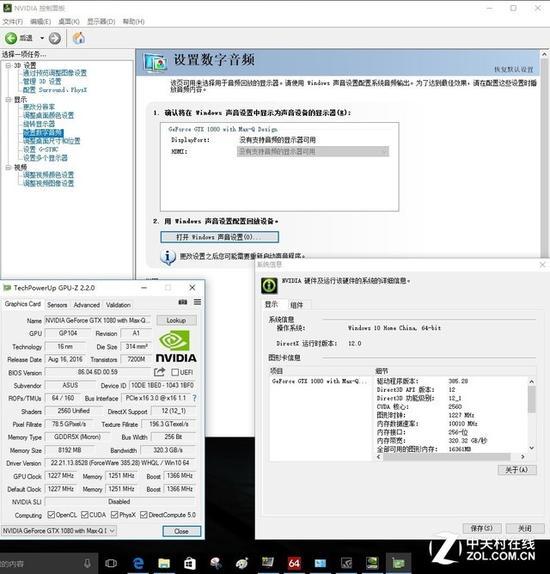Open Task View from the taskbar

coord(111,563)
